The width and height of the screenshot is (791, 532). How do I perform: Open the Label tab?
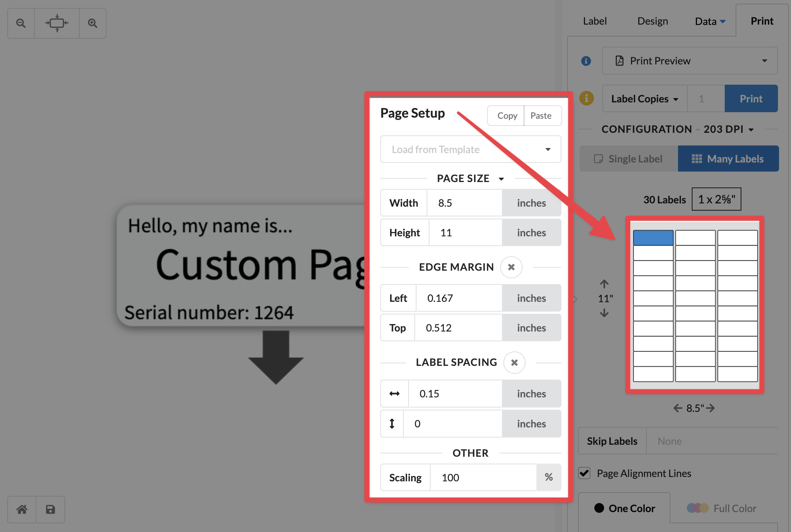tap(595, 21)
